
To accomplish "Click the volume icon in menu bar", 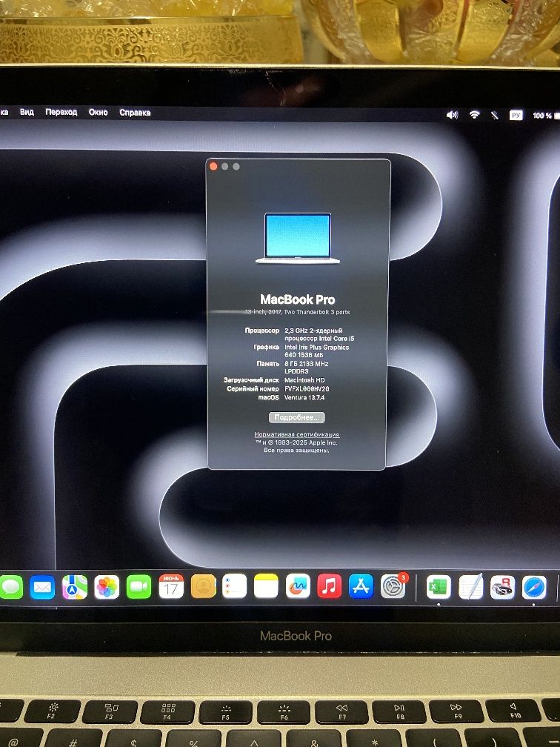I will pyautogui.click(x=452, y=115).
